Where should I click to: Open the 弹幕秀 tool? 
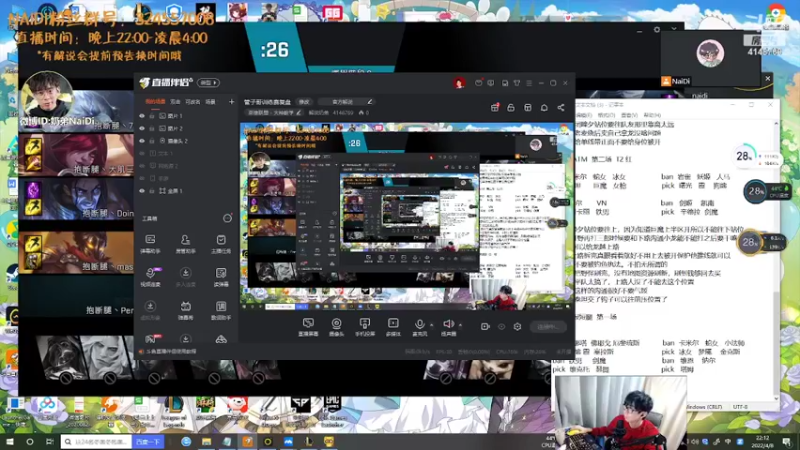[x=185, y=310]
